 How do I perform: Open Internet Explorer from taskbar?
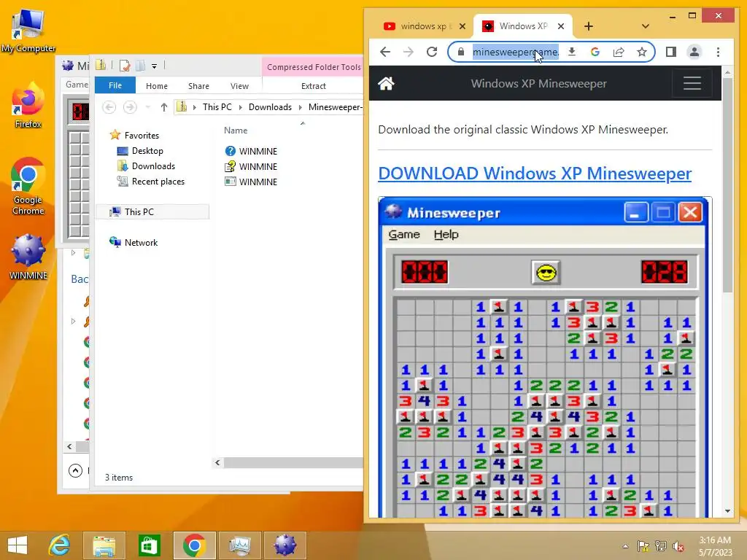[60, 545]
